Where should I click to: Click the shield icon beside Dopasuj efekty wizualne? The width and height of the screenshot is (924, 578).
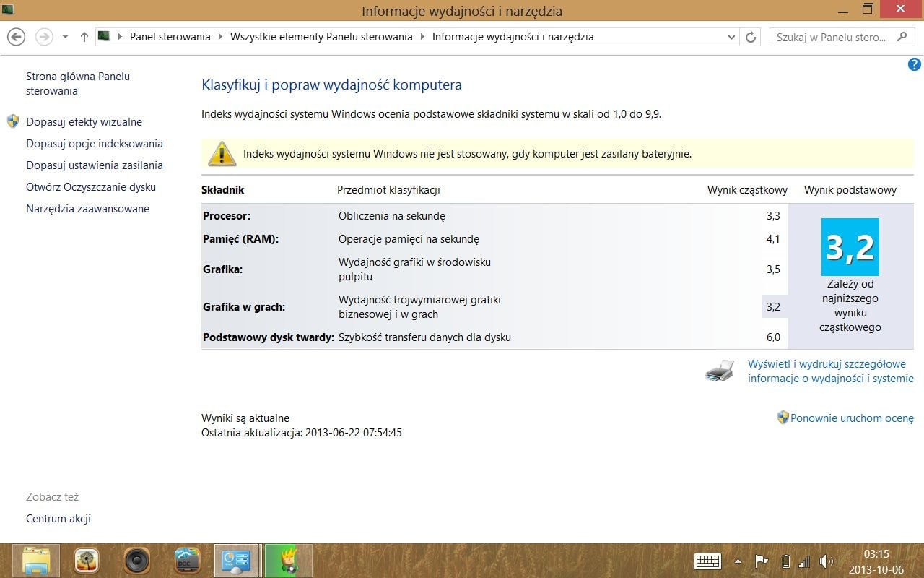pos(13,121)
